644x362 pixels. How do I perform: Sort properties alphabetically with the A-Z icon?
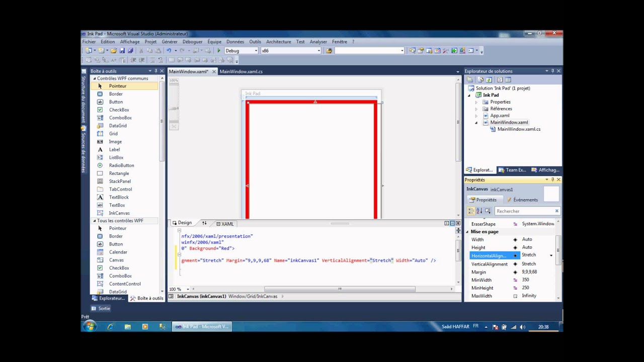[479, 211]
